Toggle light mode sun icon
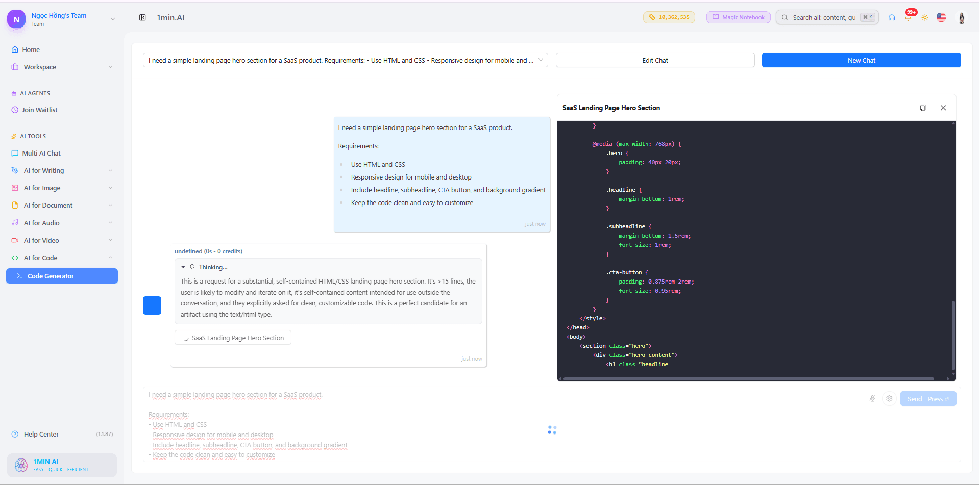Screen dimensions: 980x485 tap(925, 17)
